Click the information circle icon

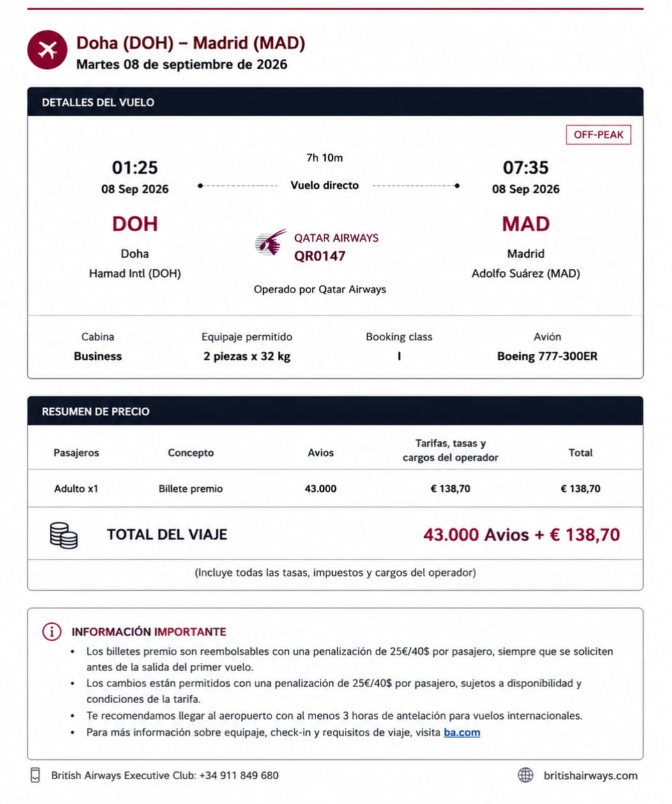(51, 632)
